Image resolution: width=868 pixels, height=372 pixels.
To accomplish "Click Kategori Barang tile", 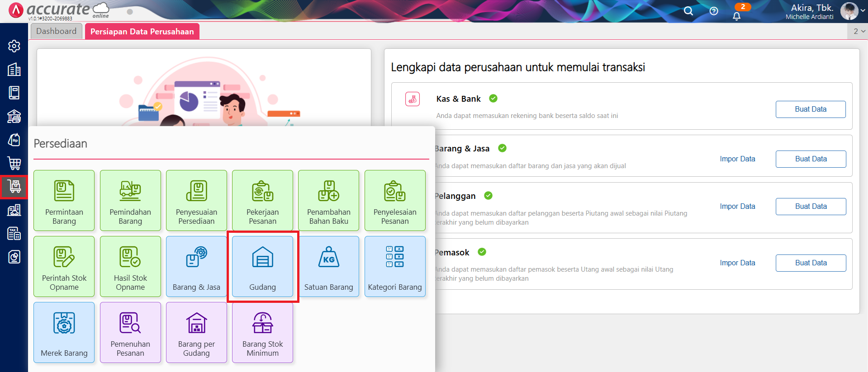I will (x=394, y=266).
